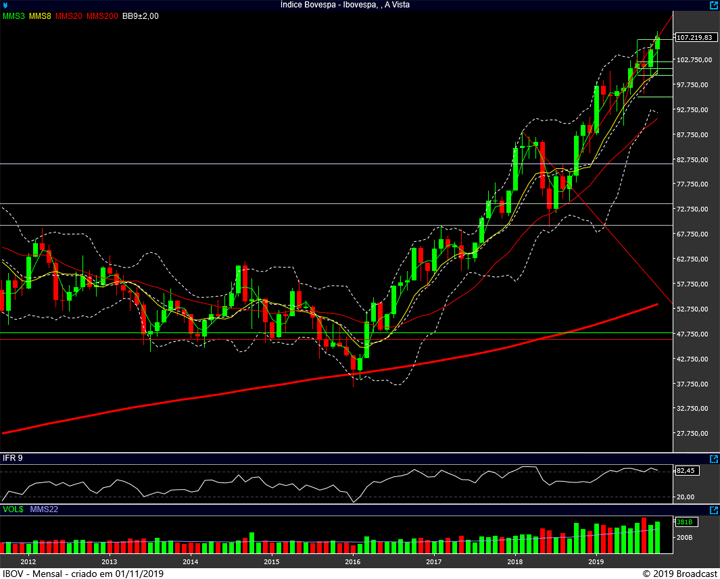Open the chart menu icon at top-left
The width and height of the screenshot is (720, 579).
tap(6, 5)
